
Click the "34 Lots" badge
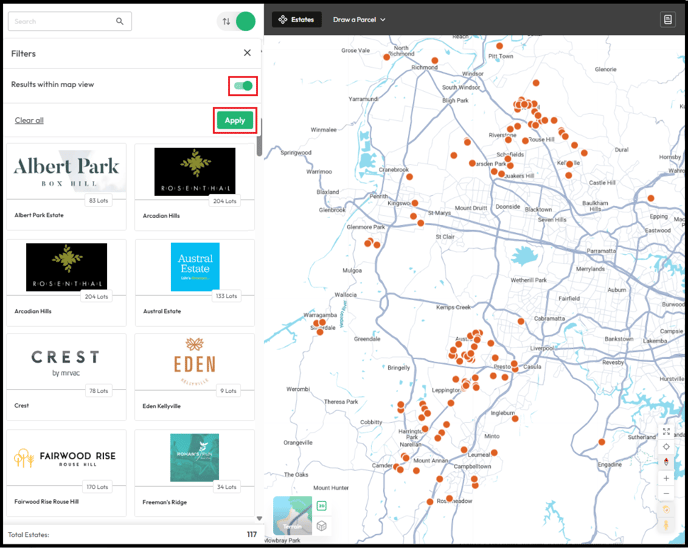(226, 487)
